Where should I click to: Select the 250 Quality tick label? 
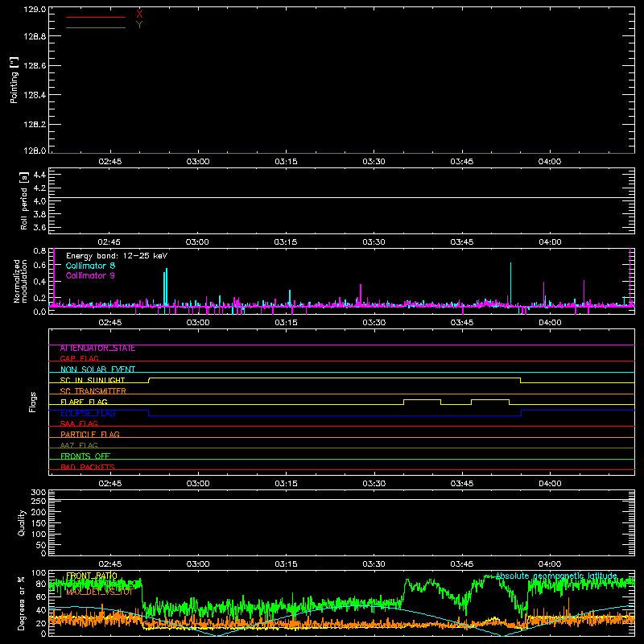39,501
